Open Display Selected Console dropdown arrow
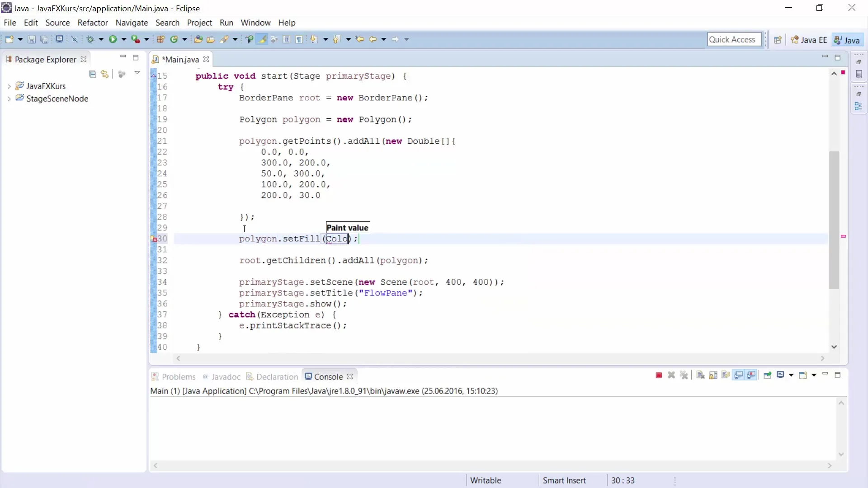 [791, 375]
